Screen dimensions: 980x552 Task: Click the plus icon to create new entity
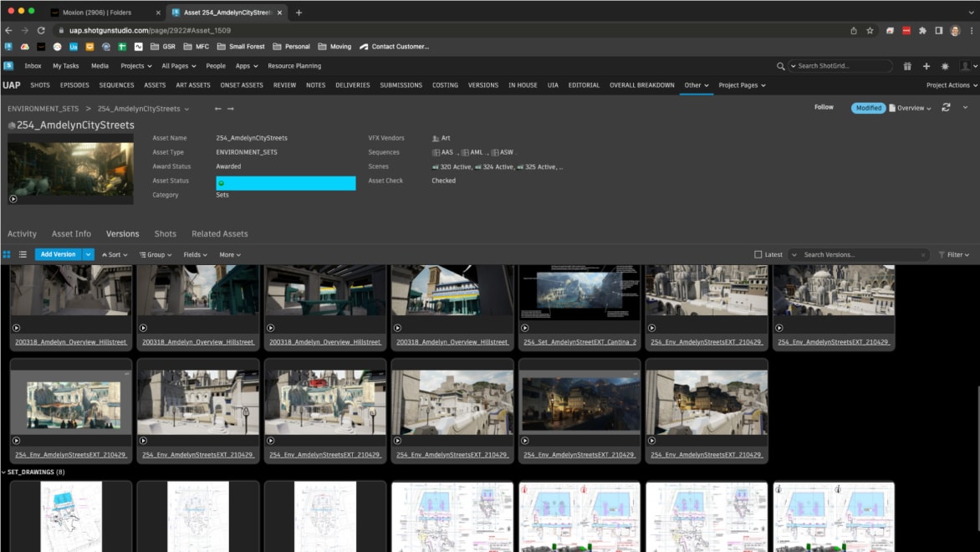925,65
